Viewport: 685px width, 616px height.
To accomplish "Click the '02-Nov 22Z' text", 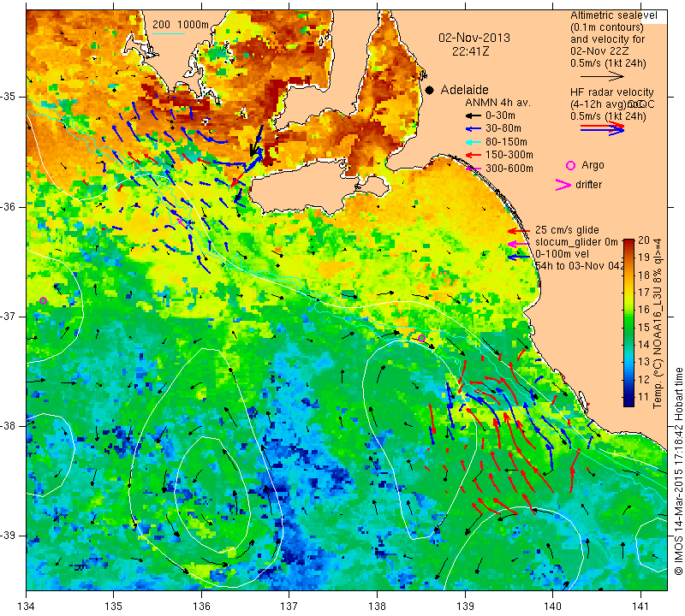I will tap(601, 50).
